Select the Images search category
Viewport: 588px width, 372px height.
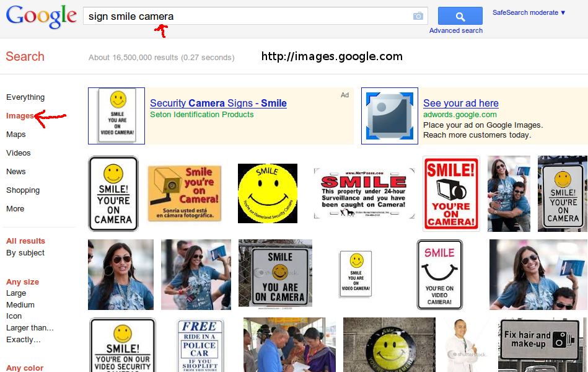pyautogui.click(x=20, y=115)
